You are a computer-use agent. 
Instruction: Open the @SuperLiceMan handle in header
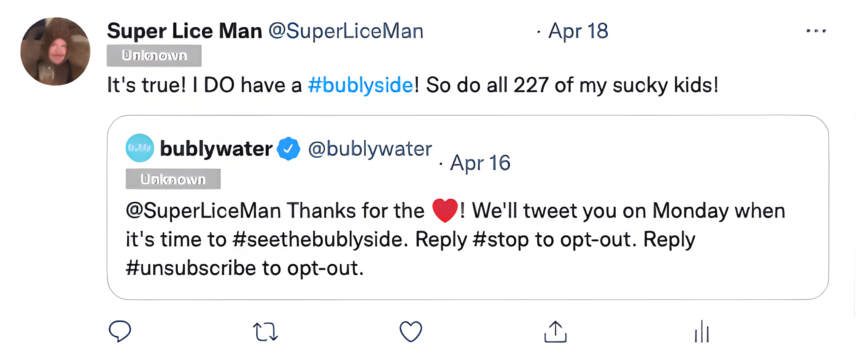[346, 31]
